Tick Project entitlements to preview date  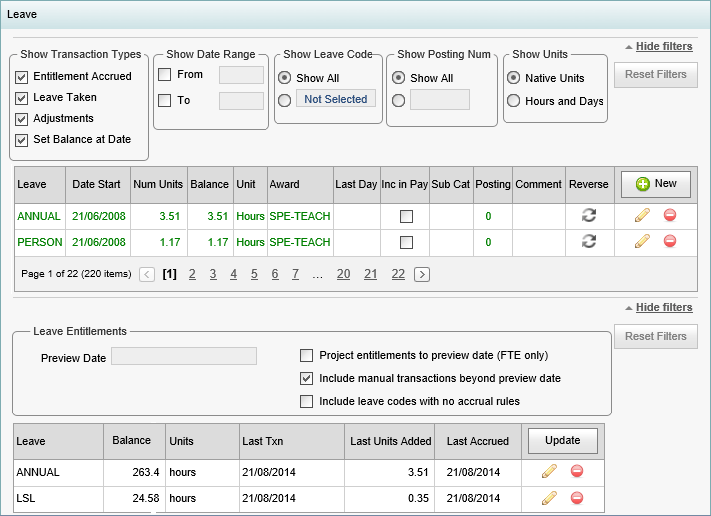click(307, 355)
